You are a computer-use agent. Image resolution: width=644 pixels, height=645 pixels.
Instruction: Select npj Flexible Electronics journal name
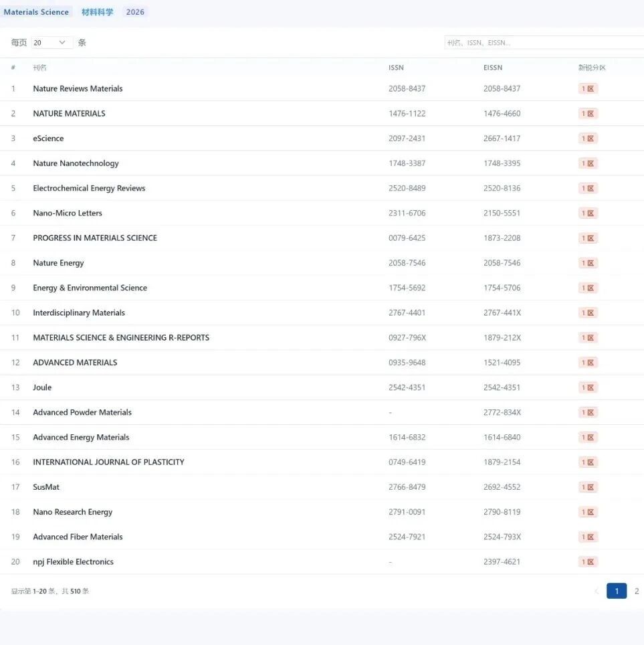click(x=73, y=561)
